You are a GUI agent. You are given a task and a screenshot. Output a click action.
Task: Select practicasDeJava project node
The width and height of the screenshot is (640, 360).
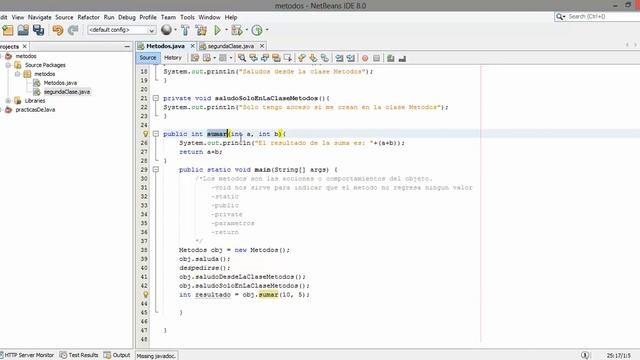pos(35,109)
